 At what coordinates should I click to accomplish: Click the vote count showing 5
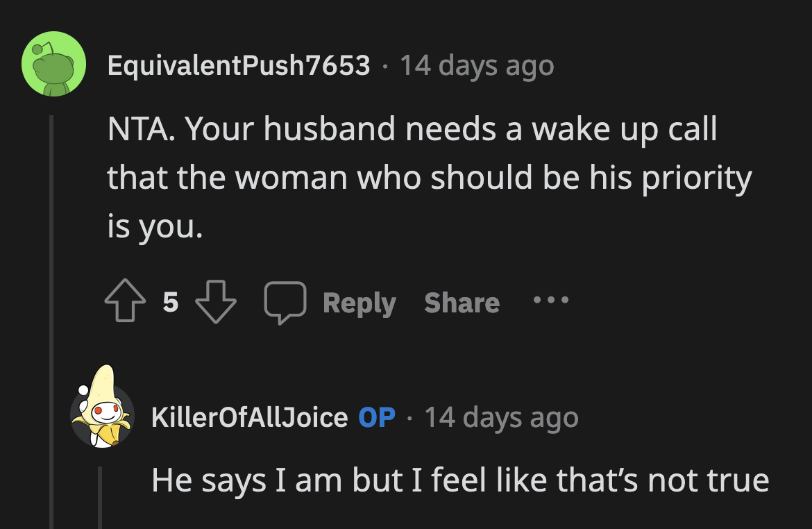(169, 301)
